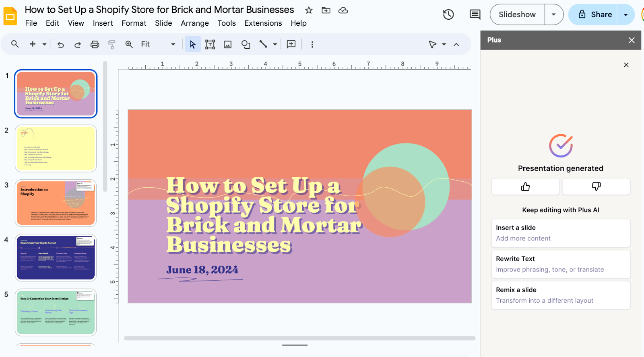Choose the select arrow cursor tool
This screenshot has width=644, height=357.
(x=193, y=44)
